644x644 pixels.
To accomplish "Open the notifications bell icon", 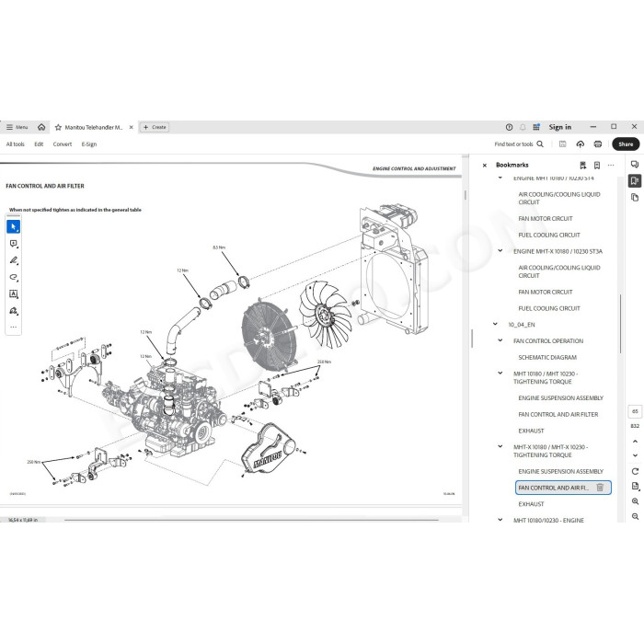I will (x=523, y=127).
